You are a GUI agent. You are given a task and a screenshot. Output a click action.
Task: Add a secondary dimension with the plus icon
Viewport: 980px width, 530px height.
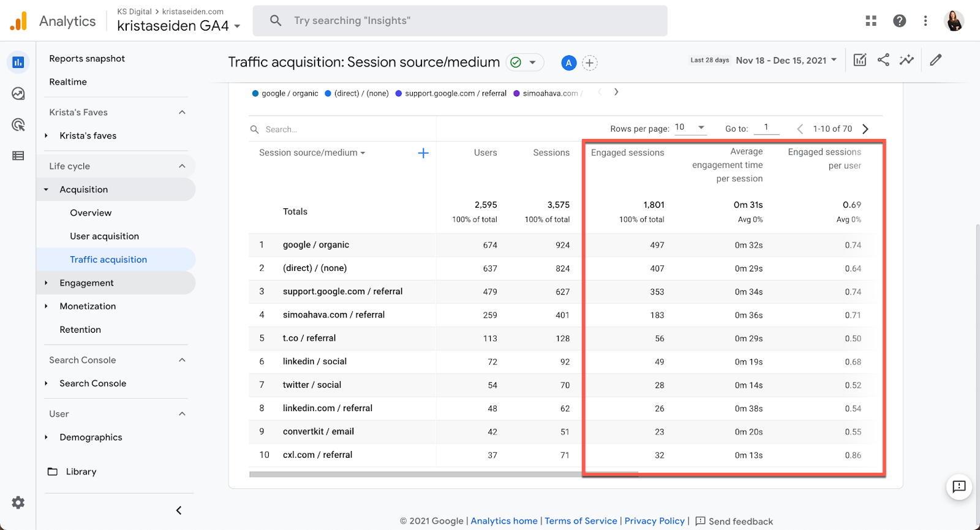click(x=423, y=153)
